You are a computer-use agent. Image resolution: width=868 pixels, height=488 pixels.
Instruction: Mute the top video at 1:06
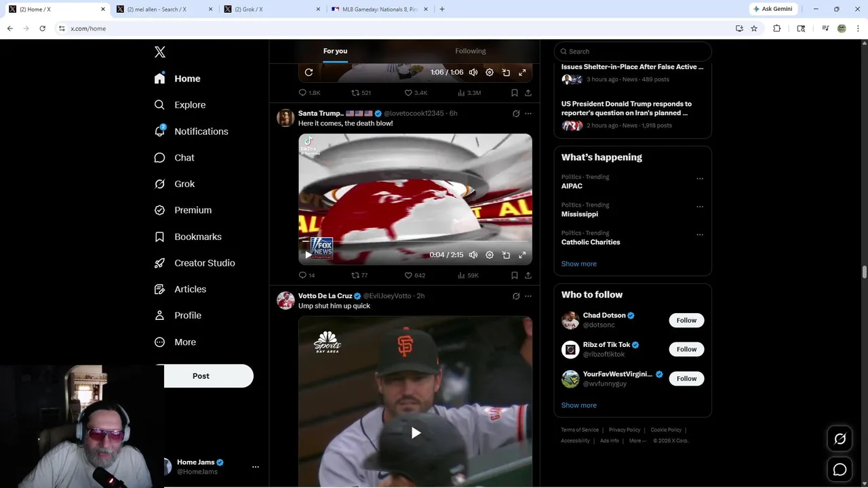[473, 73]
